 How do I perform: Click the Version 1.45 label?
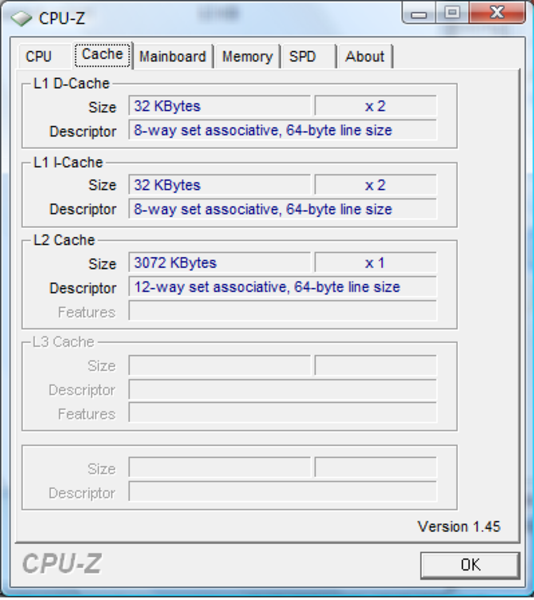459,527
